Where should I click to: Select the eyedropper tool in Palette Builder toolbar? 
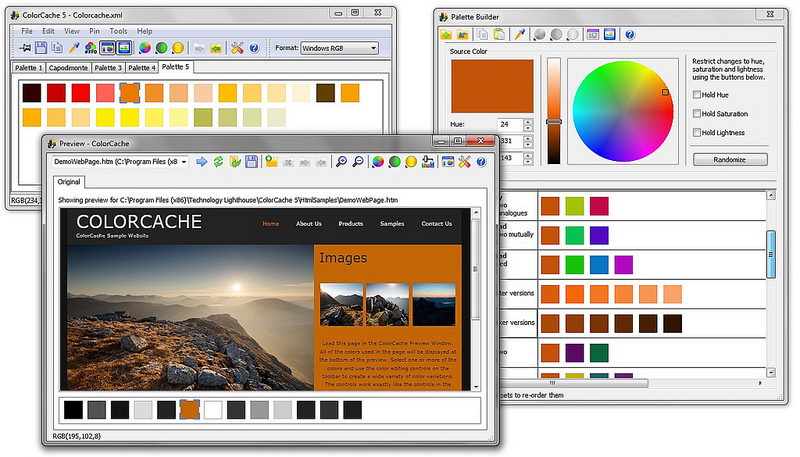point(519,35)
